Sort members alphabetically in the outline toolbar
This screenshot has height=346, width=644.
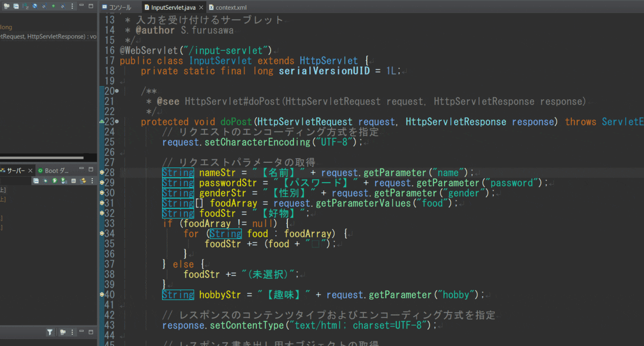[25, 6]
